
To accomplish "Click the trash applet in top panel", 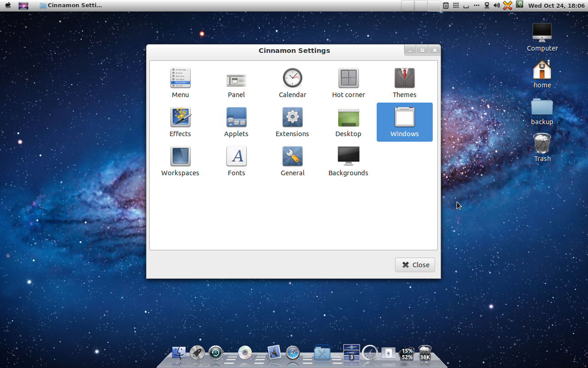I will click(x=446, y=6).
